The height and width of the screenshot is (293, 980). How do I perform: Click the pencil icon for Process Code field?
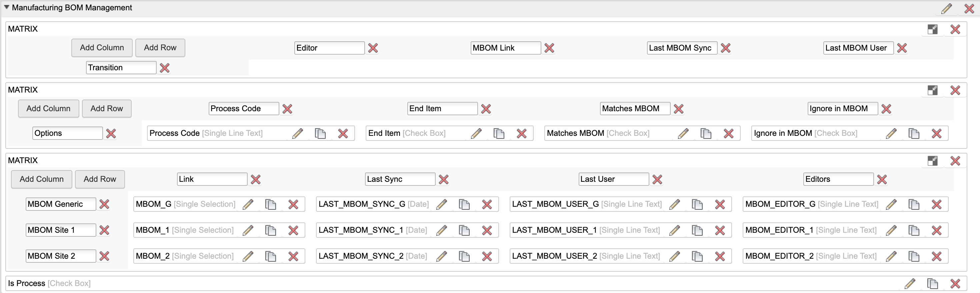click(297, 134)
